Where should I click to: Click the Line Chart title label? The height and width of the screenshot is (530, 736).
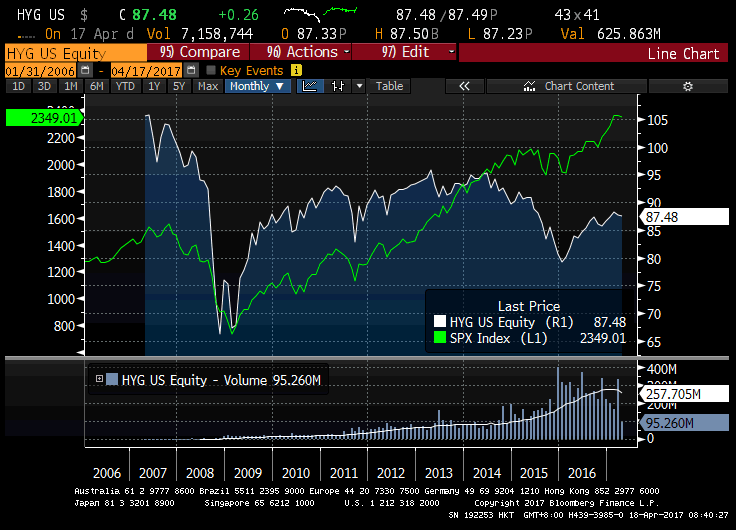[683, 54]
